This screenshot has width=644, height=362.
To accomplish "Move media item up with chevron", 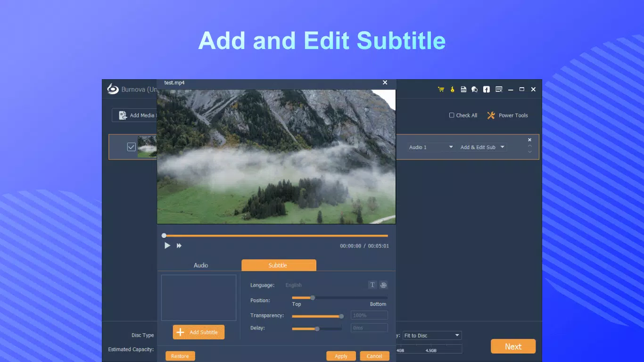I will [529, 146].
